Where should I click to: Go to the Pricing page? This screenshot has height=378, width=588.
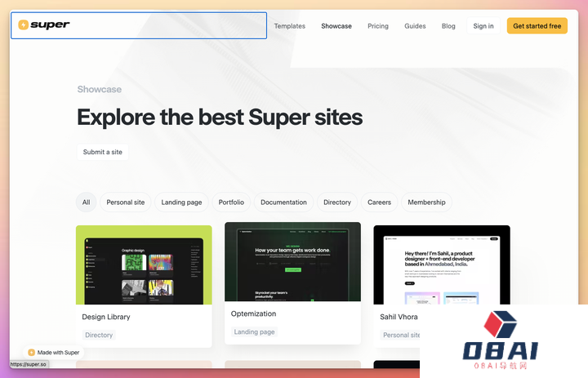378,26
